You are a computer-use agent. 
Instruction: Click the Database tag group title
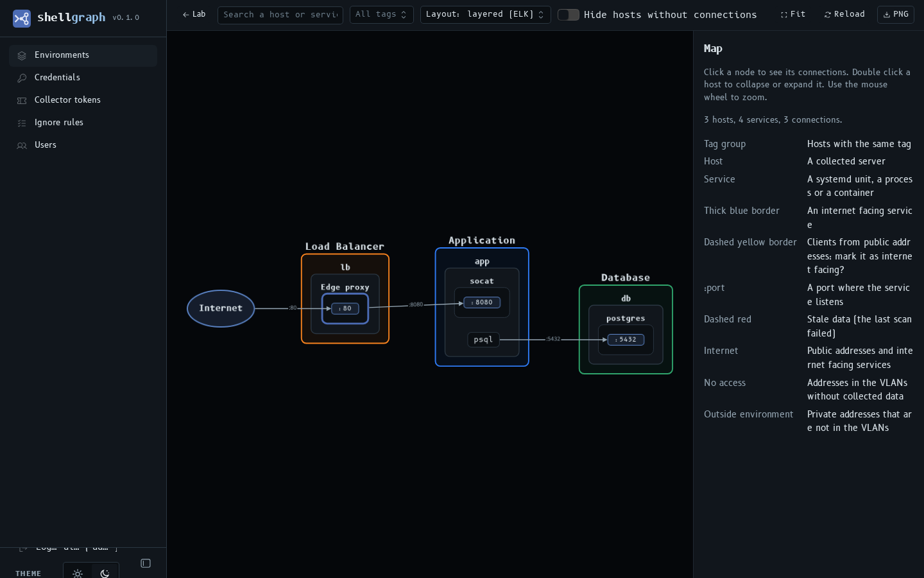(x=626, y=277)
